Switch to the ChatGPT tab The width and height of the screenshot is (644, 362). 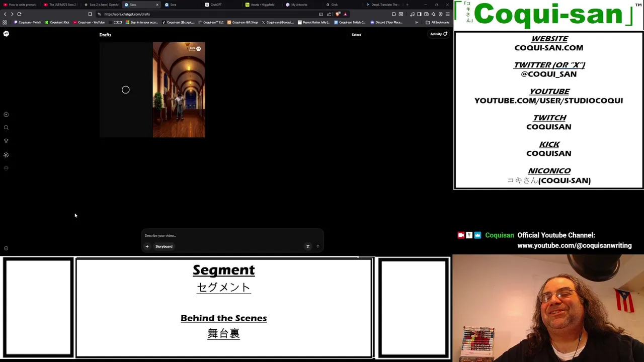pos(222,5)
